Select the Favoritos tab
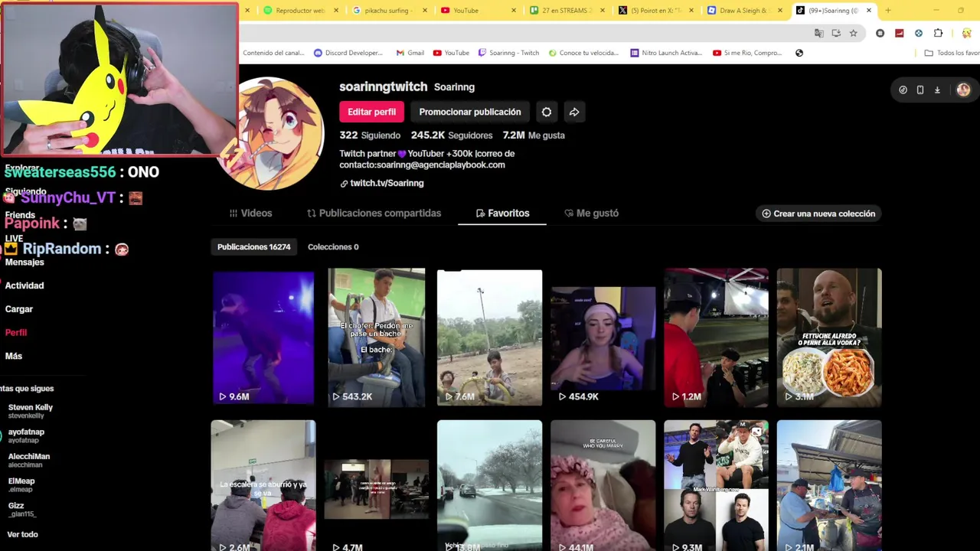The width and height of the screenshot is (980, 551). pos(502,213)
